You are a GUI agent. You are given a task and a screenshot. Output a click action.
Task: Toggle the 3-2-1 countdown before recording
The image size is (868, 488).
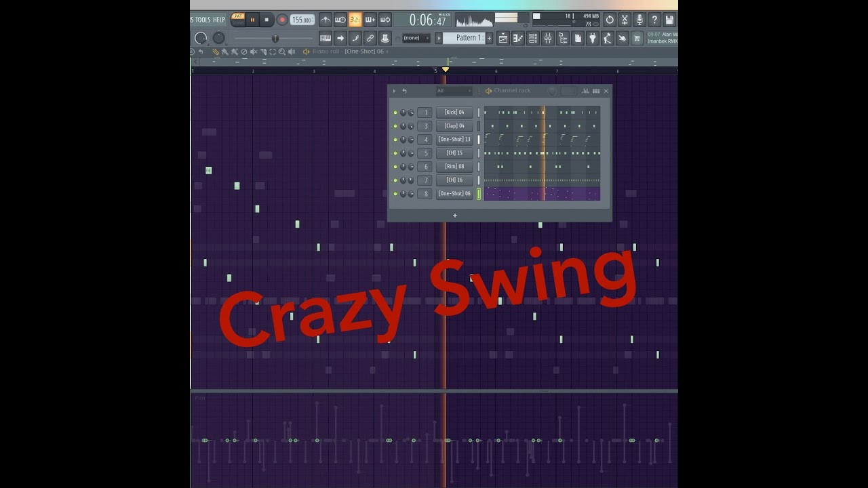pyautogui.click(x=355, y=20)
